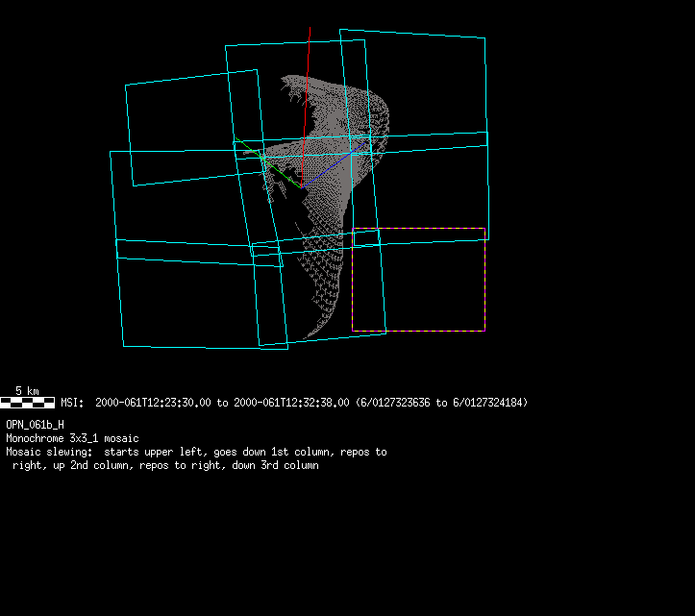Click the 'MSI:' label

pyautogui.click(x=72, y=403)
